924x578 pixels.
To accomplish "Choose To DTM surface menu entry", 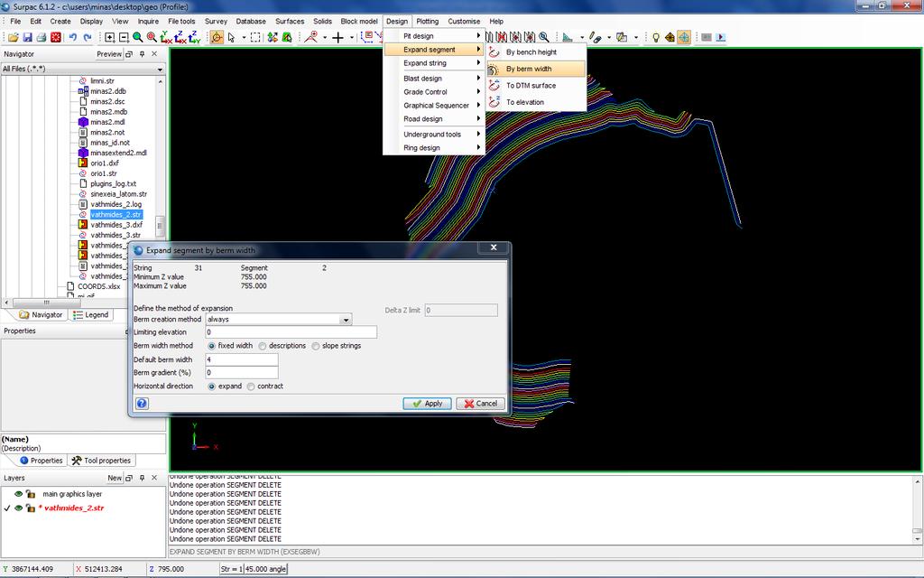I will click(x=536, y=86).
